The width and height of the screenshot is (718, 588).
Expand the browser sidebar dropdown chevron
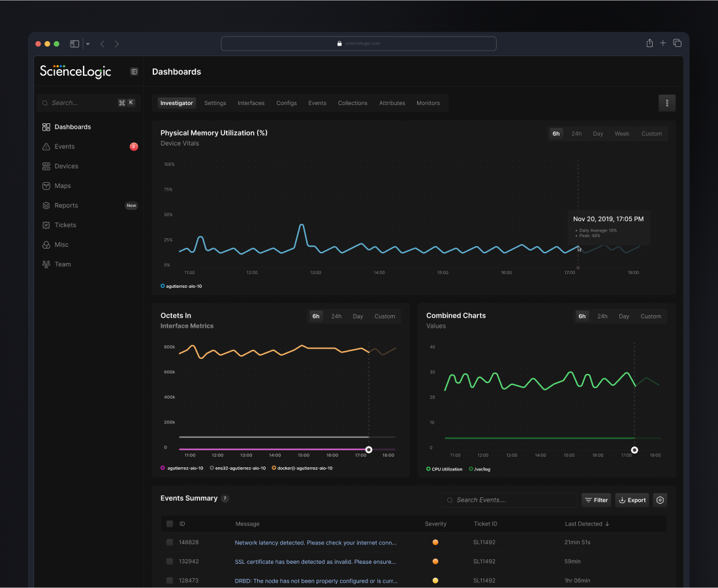pyautogui.click(x=88, y=44)
